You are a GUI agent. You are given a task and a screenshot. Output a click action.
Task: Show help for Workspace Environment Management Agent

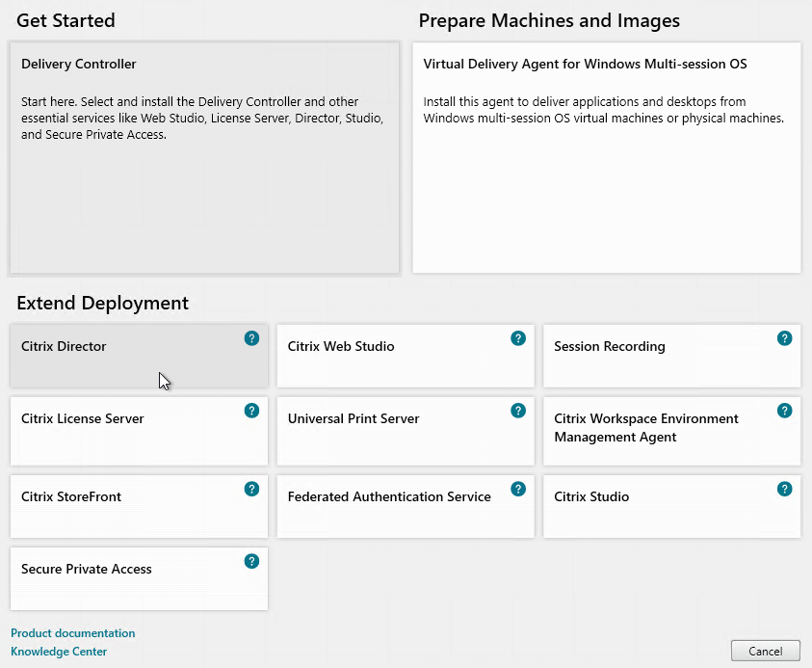(785, 411)
